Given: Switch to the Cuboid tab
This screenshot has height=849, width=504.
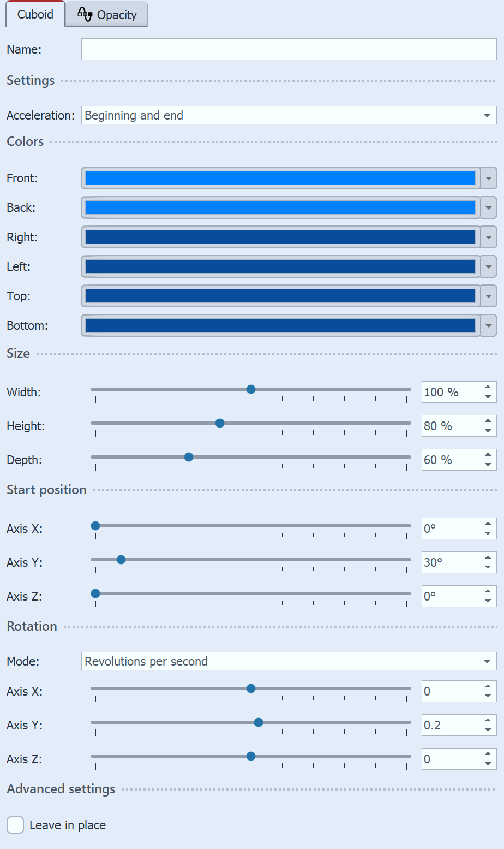Looking at the screenshot, I should point(35,14).
